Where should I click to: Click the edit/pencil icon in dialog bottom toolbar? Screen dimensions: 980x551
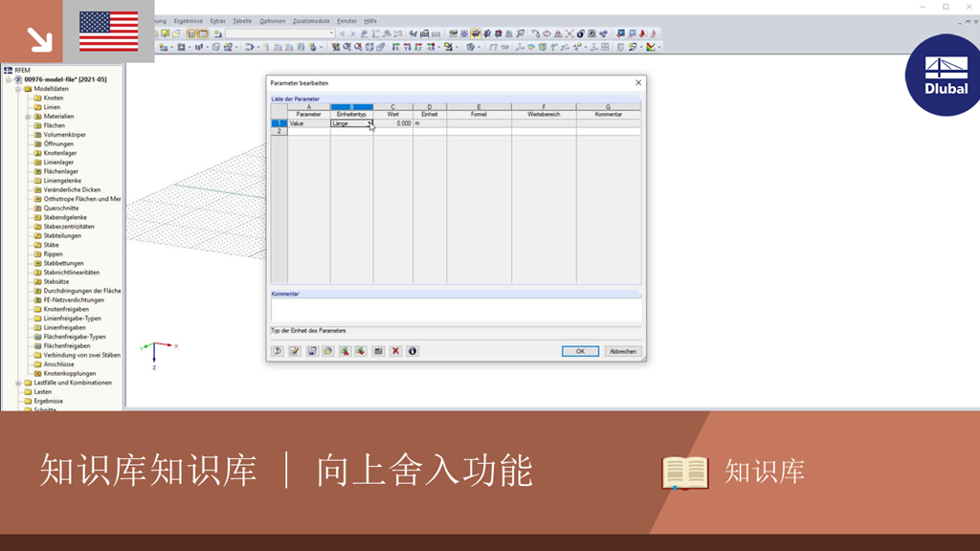pyautogui.click(x=295, y=351)
